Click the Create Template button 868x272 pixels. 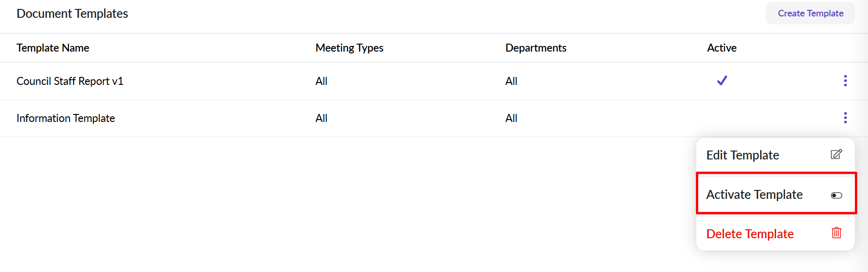(x=810, y=14)
